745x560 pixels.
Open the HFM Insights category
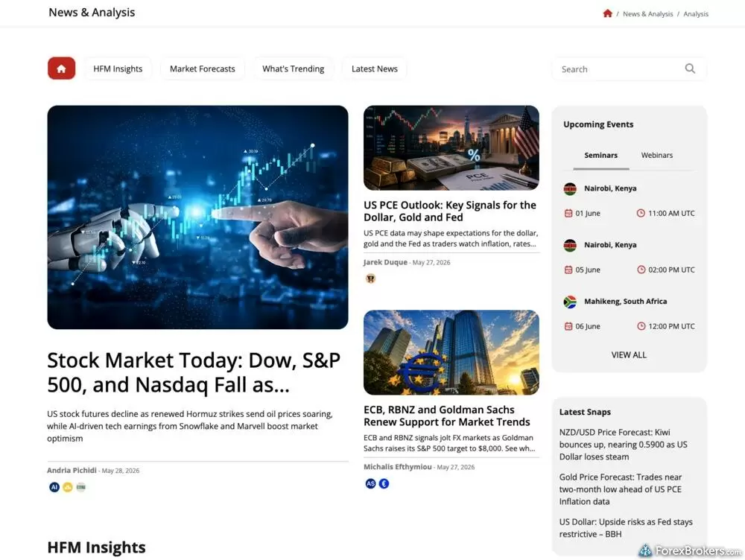point(118,69)
